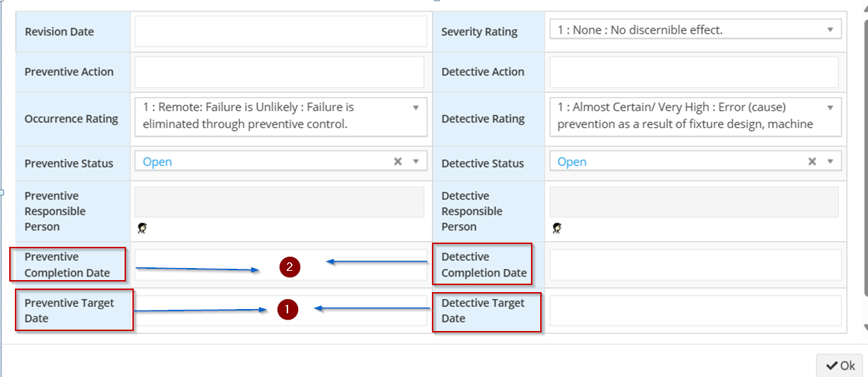This screenshot has width=868, height=377.
Task: Click into the Detective Action text field
Action: [695, 72]
